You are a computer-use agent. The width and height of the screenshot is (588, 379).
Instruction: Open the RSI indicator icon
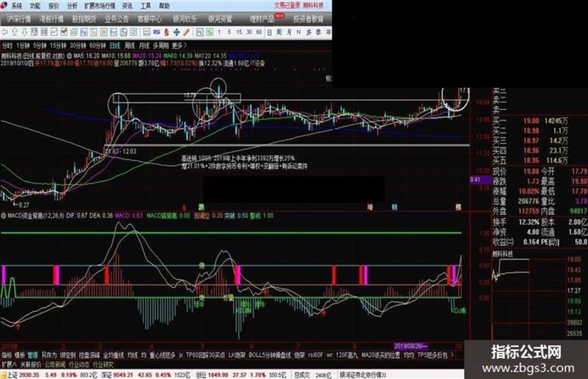[x=157, y=32]
